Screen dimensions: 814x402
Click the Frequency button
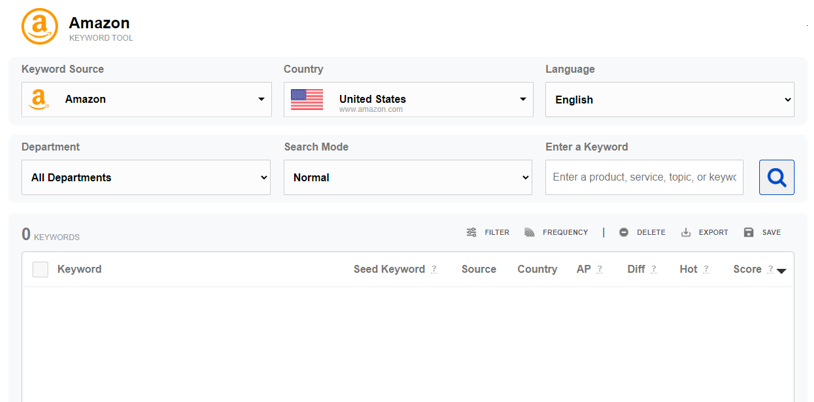click(x=556, y=232)
